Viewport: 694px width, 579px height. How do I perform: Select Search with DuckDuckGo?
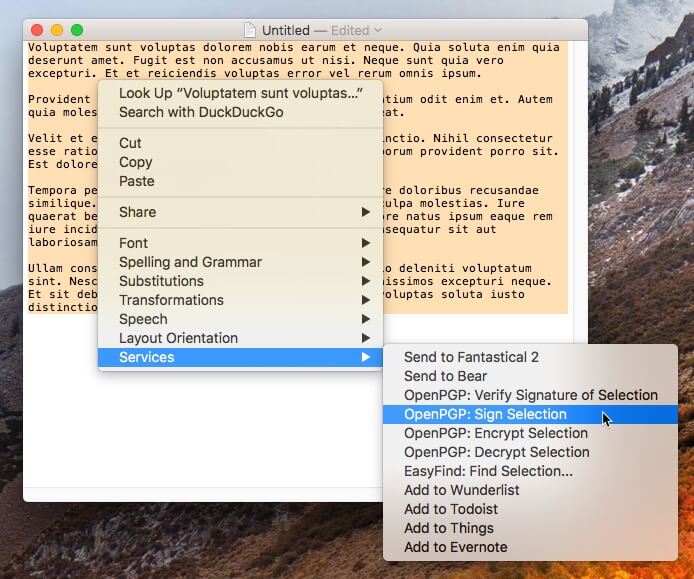[x=240, y=112]
